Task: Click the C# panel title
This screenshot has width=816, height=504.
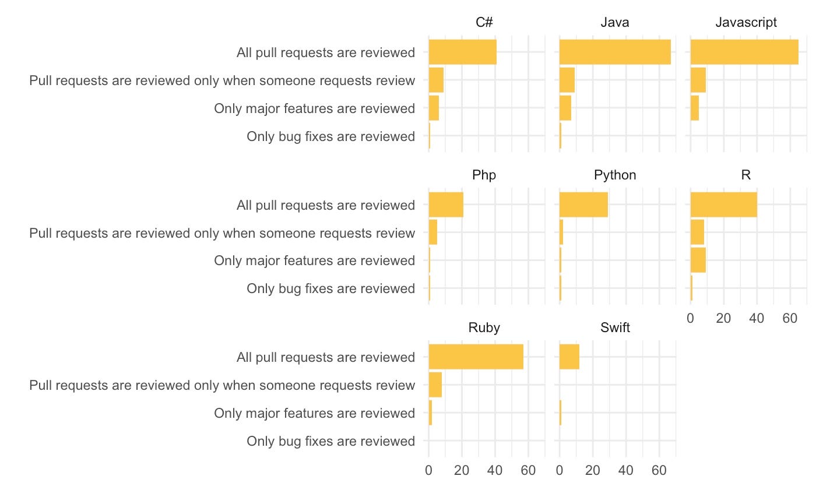Action: coord(484,23)
